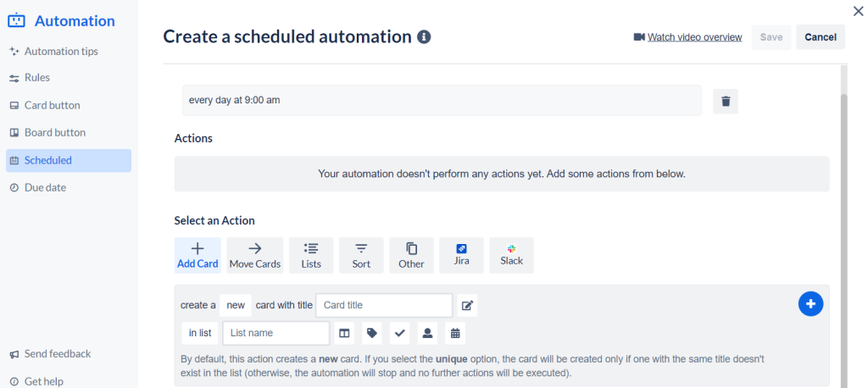Open the Lists action category
Viewport: 868px width, 388px height.
(x=311, y=255)
